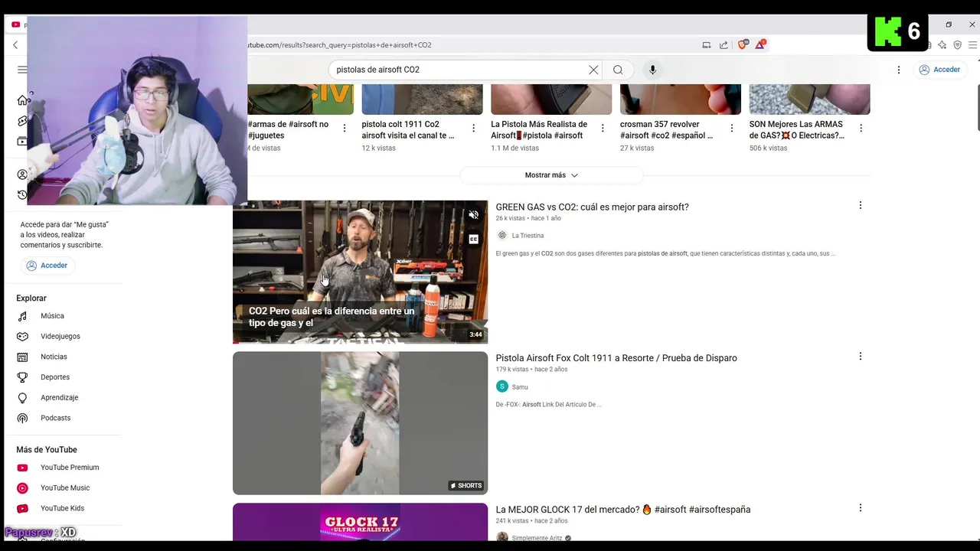Open options for pistola colt 1911 Co2 short
This screenshot has width=980, height=551.
pyautogui.click(x=474, y=128)
